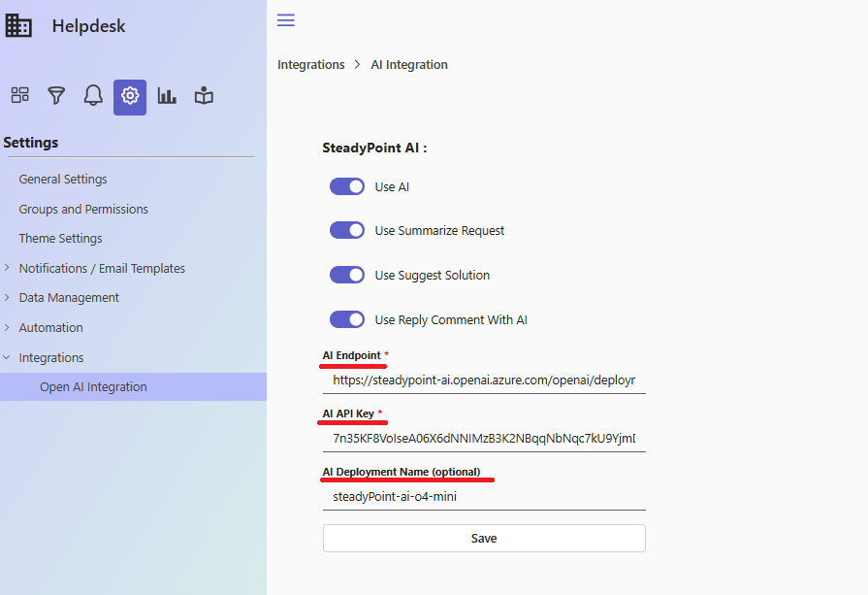
Task: Collapse the Integrations section
Action: pos(8,357)
